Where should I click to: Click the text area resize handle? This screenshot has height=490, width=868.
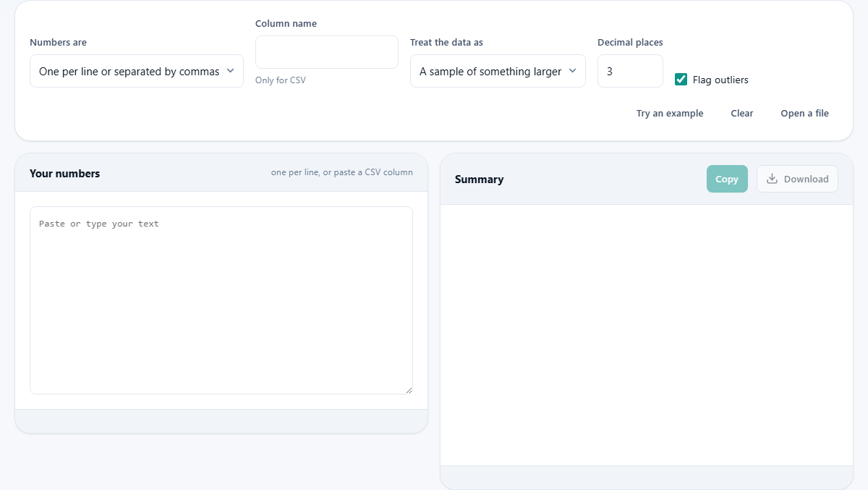coord(409,390)
